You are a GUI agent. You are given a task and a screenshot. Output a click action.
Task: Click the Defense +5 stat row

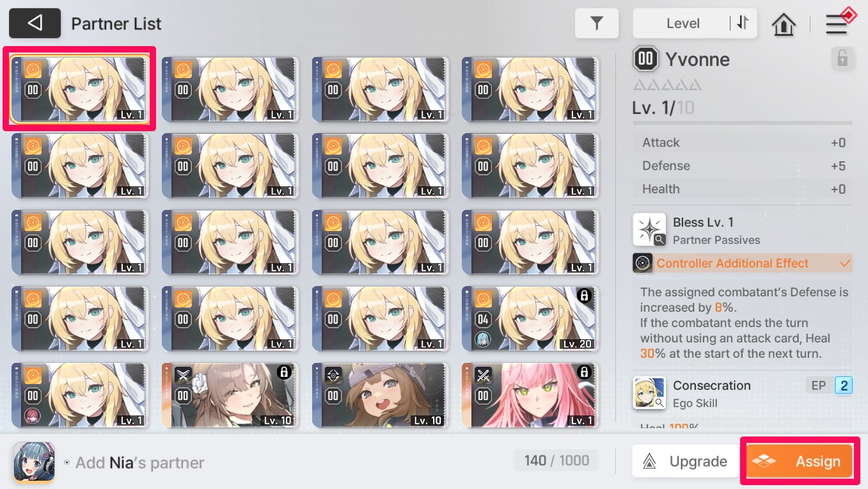(743, 166)
